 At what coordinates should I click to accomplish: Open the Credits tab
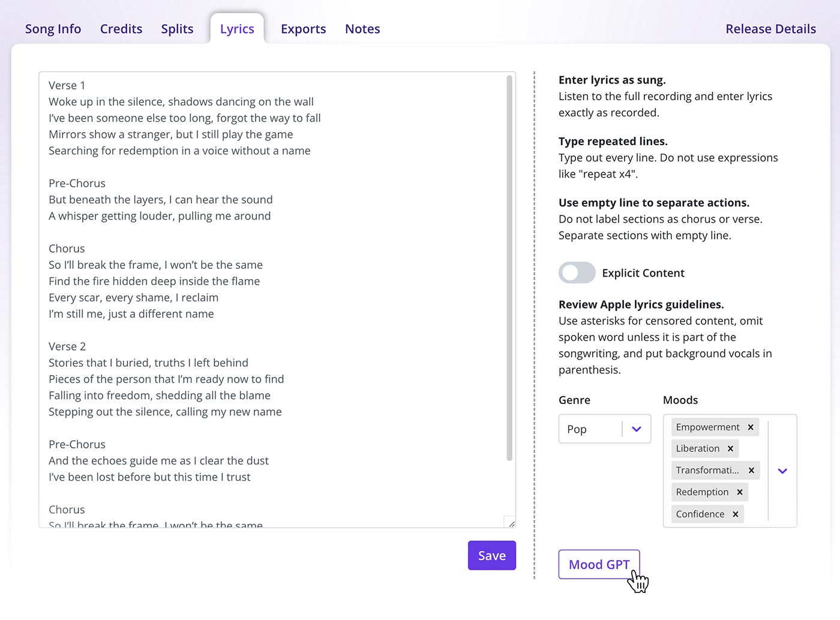(x=121, y=29)
